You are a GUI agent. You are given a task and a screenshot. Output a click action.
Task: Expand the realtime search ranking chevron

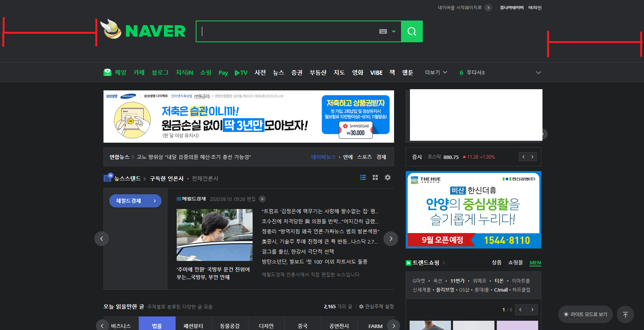pos(538,73)
